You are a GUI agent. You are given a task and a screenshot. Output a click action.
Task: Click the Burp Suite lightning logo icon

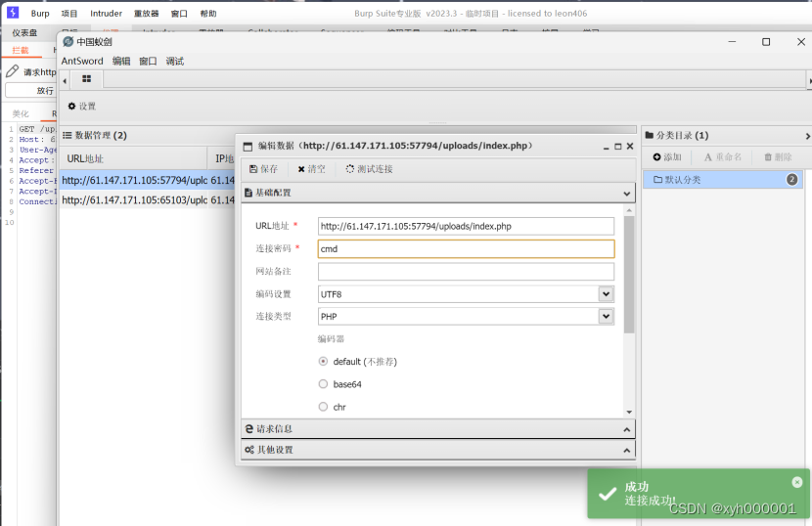coord(13,13)
